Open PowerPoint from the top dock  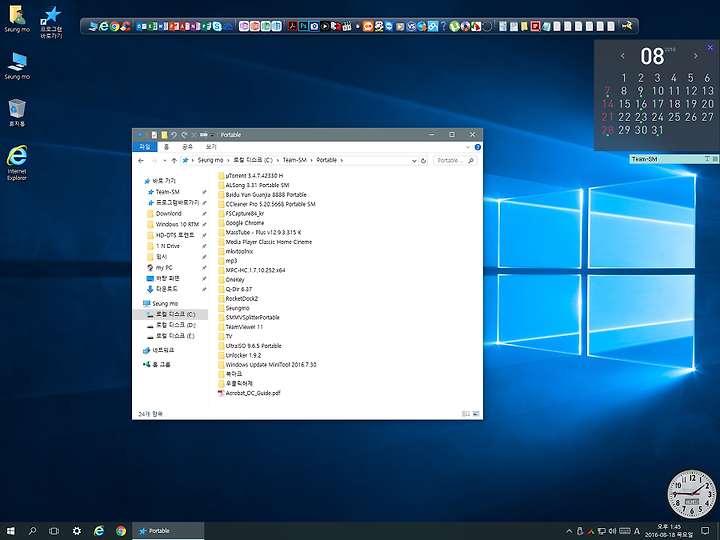(174, 26)
